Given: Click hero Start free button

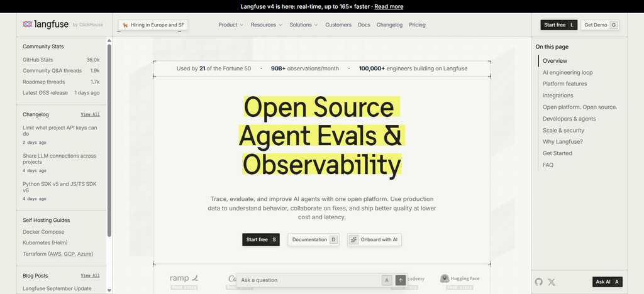Looking at the screenshot, I should pos(261,239).
